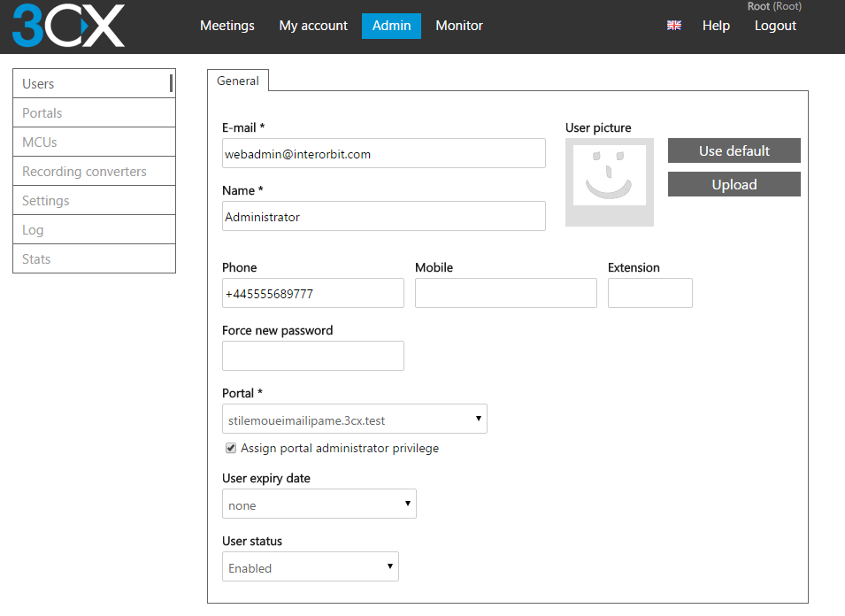Open the Help link

(x=716, y=26)
